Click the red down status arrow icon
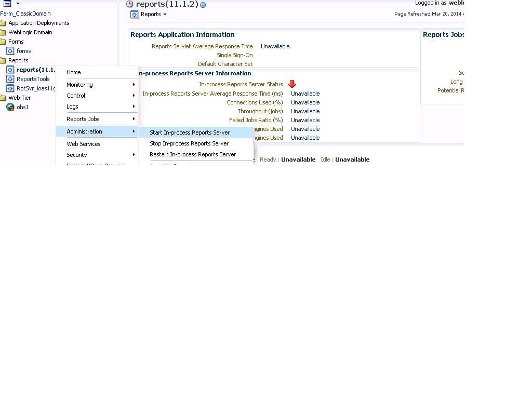Viewport: 532px width, 399px height. (292, 84)
